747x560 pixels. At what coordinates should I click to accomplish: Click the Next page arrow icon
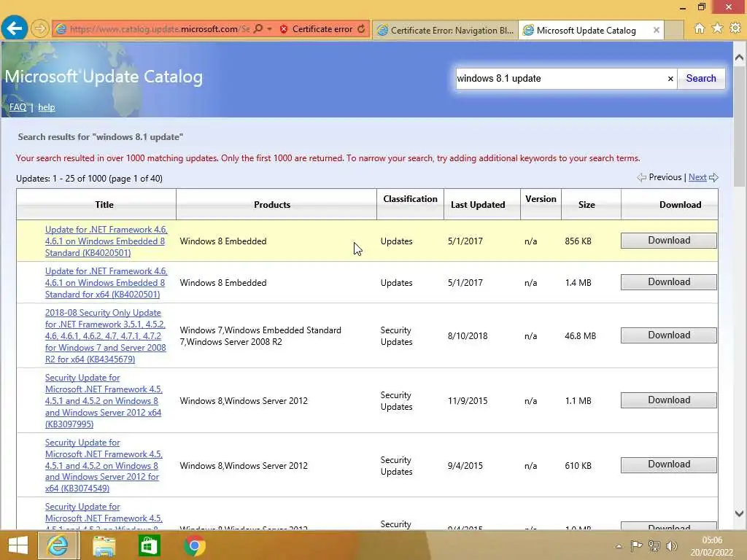coord(713,178)
